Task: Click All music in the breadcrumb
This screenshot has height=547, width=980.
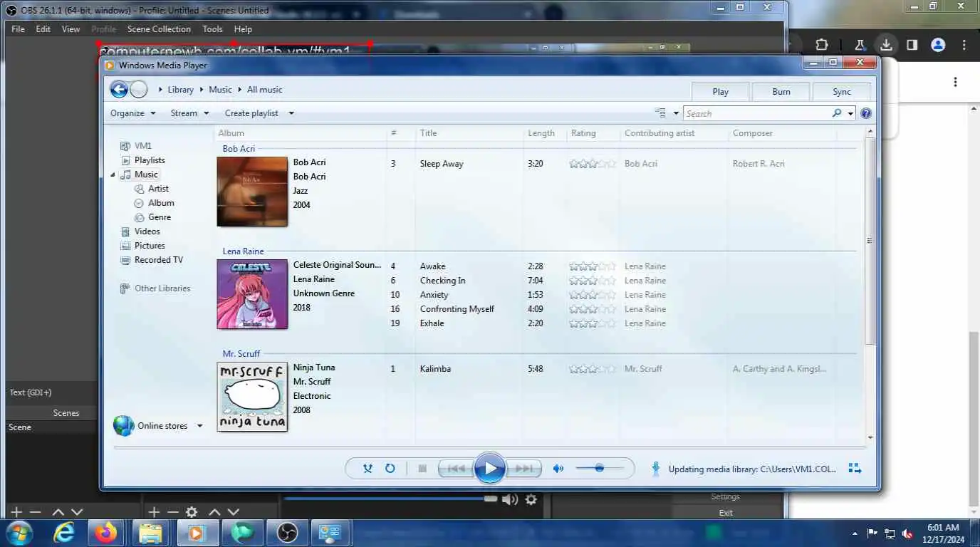Action: point(264,90)
